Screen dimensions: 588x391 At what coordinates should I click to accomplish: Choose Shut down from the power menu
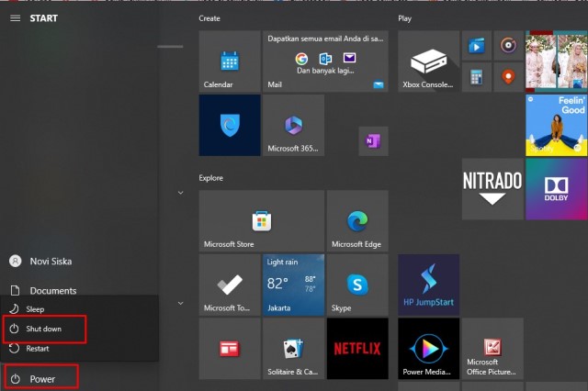tap(79, 329)
